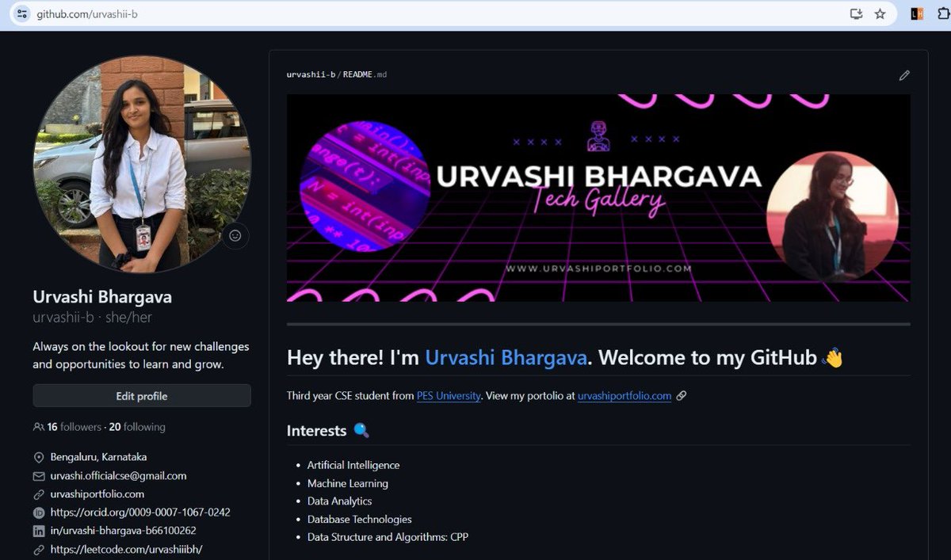Screen dimensions: 951x560
Task: Click the Edit profile button
Action: 142,396
